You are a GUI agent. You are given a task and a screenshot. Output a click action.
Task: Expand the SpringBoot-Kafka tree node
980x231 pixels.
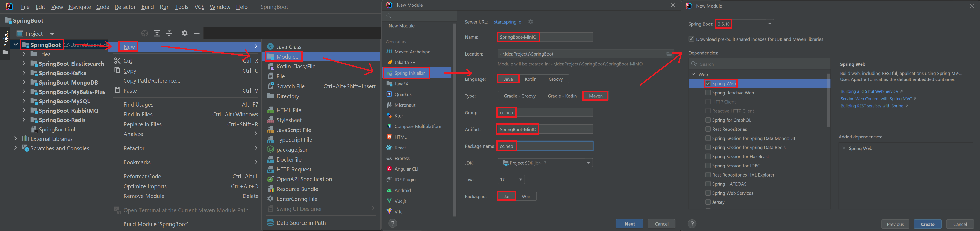(24, 73)
